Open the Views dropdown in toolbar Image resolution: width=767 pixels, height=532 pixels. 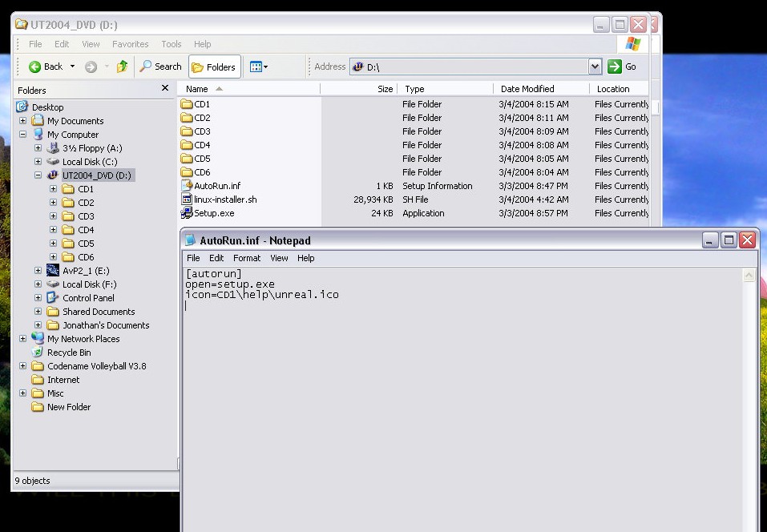pyautogui.click(x=259, y=66)
